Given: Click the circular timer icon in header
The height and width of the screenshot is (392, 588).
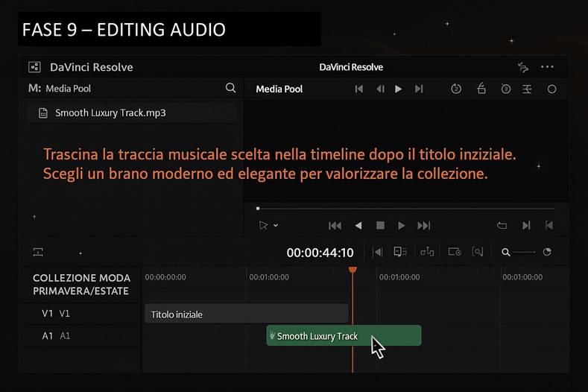Looking at the screenshot, I should [456, 89].
